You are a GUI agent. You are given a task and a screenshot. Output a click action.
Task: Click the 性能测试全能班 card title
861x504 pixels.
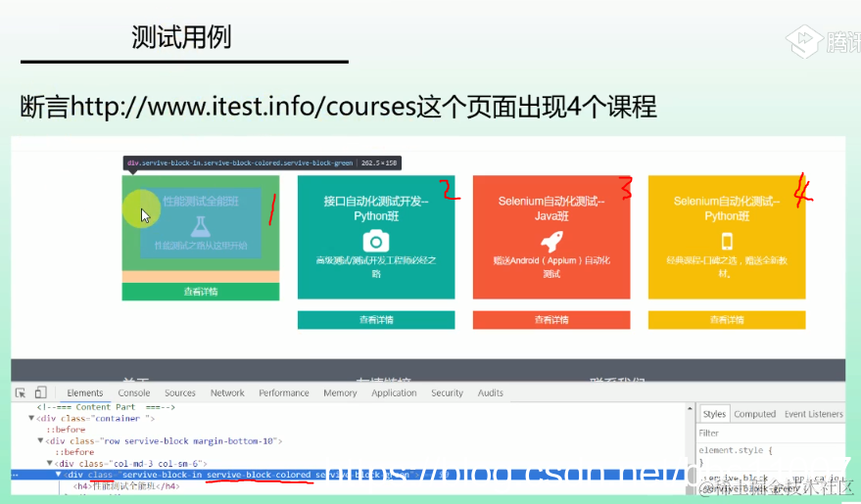[201, 202]
